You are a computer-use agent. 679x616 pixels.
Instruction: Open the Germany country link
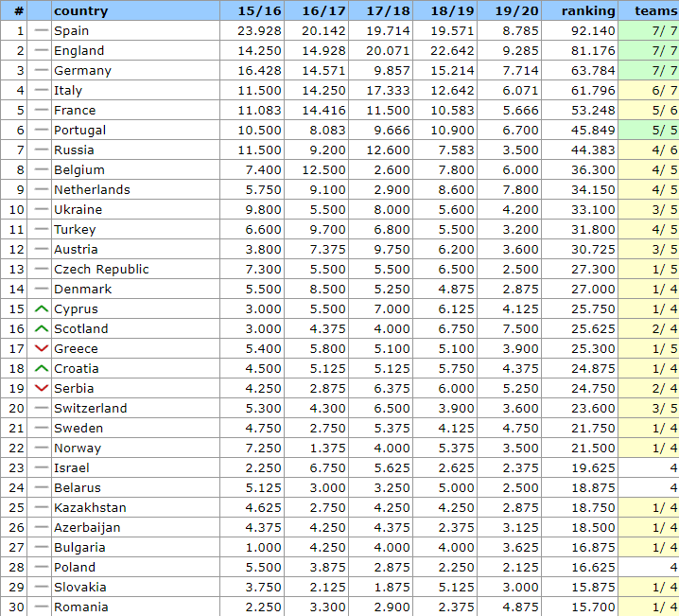82,71
